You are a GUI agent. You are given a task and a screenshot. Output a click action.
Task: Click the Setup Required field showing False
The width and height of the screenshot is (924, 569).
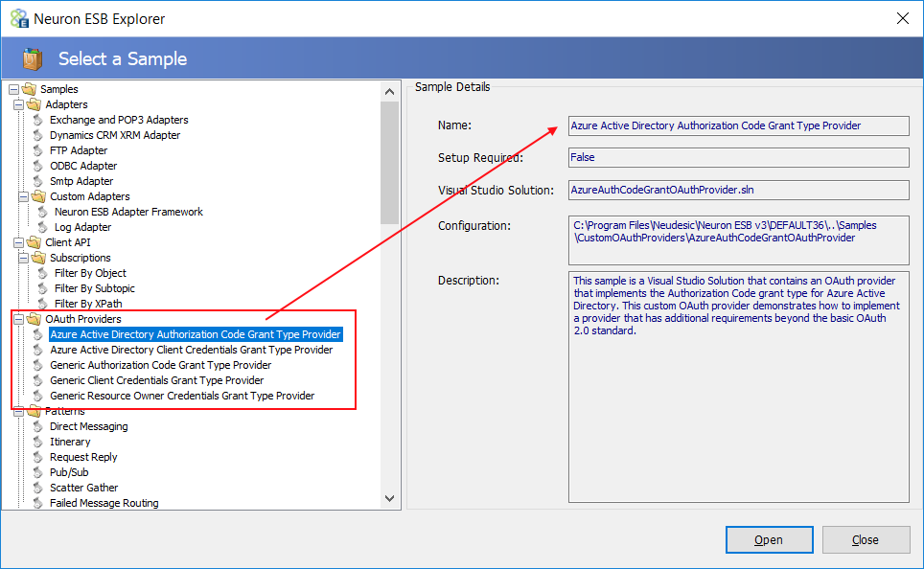(738, 157)
